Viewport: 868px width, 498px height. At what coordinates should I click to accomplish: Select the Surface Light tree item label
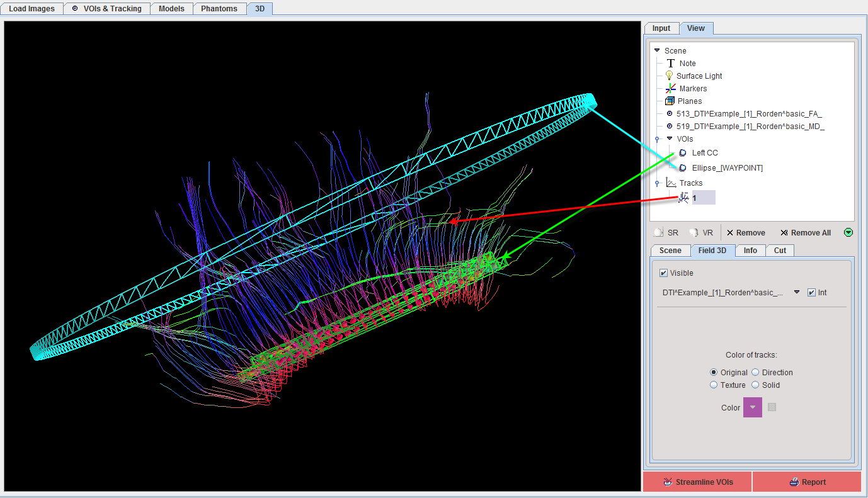pyautogui.click(x=699, y=76)
